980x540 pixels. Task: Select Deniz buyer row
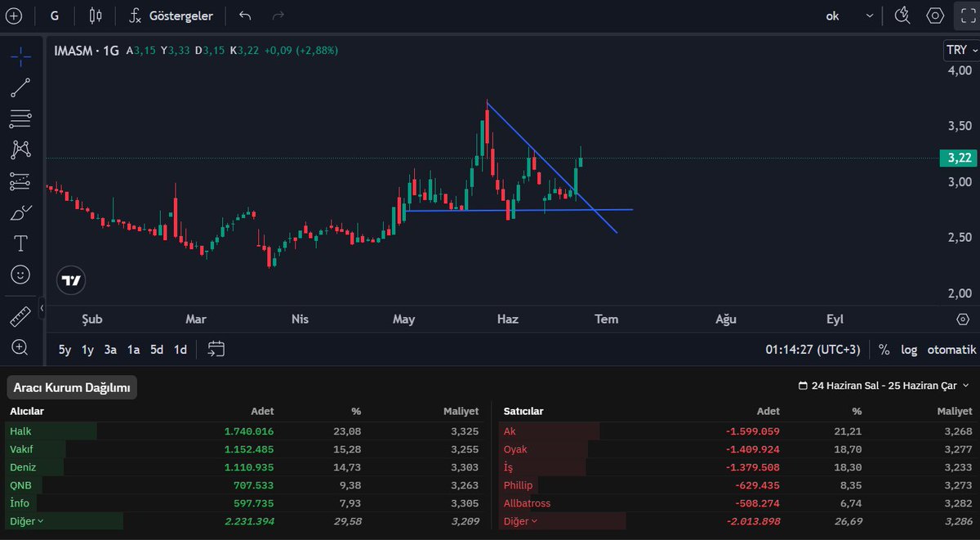pyautogui.click(x=245, y=467)
